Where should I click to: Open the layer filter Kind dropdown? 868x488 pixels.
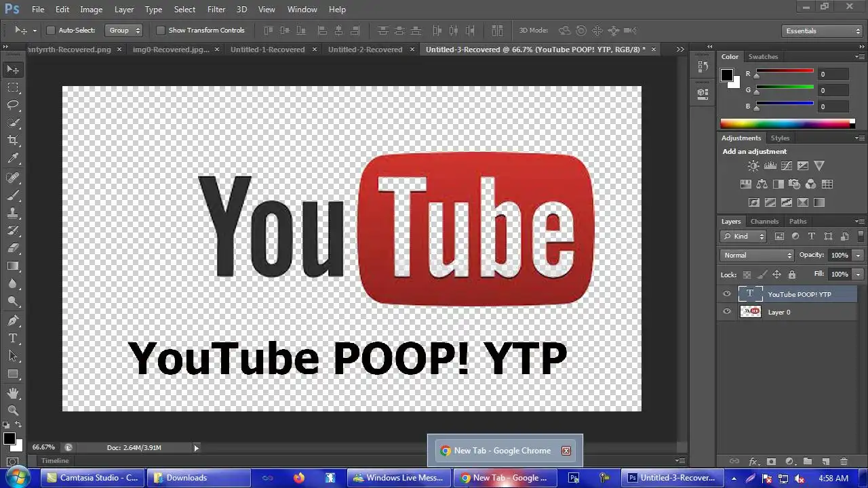[x=743, y=237]
